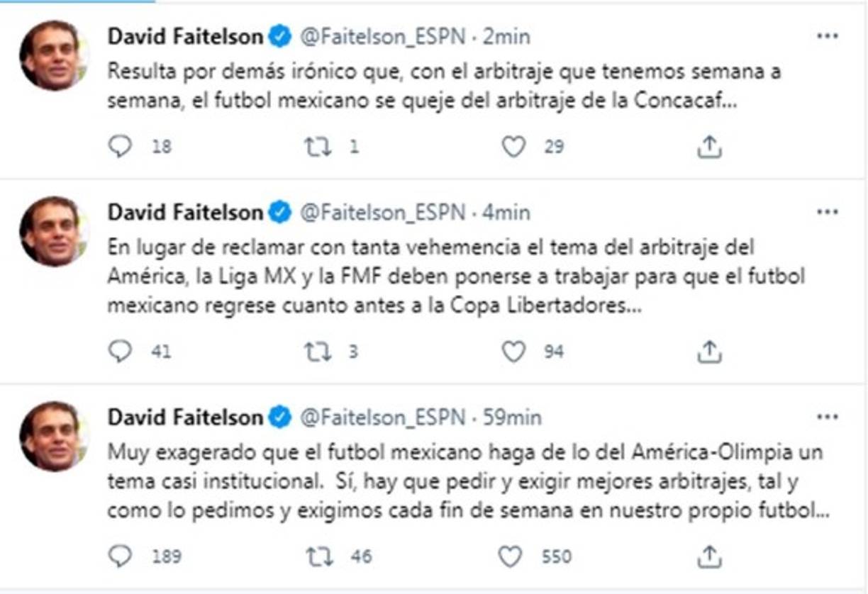868x594 pixels.
Task: Share the 2min ago tweet
Action: 709,147
